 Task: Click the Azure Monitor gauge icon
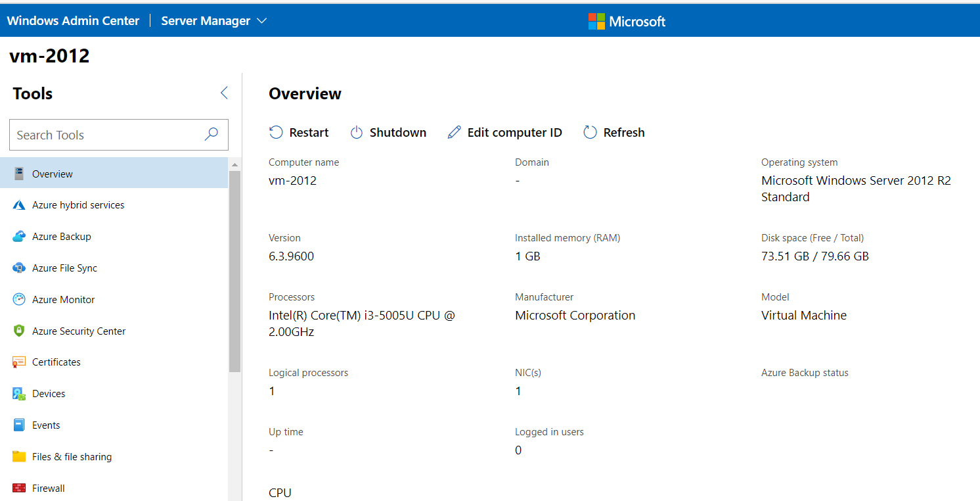[19, 299]
